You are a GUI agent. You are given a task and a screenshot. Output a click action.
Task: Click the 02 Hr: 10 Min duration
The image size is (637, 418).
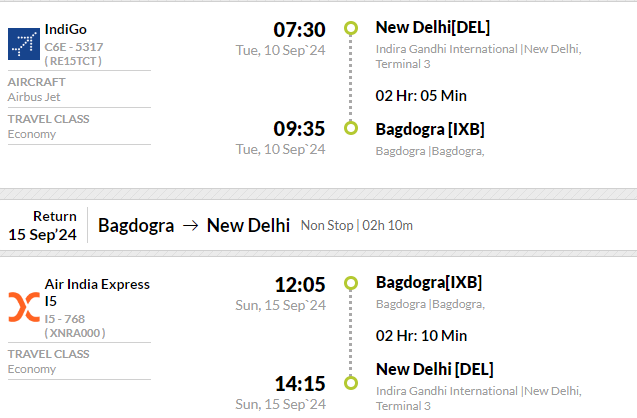pos(421,336)
